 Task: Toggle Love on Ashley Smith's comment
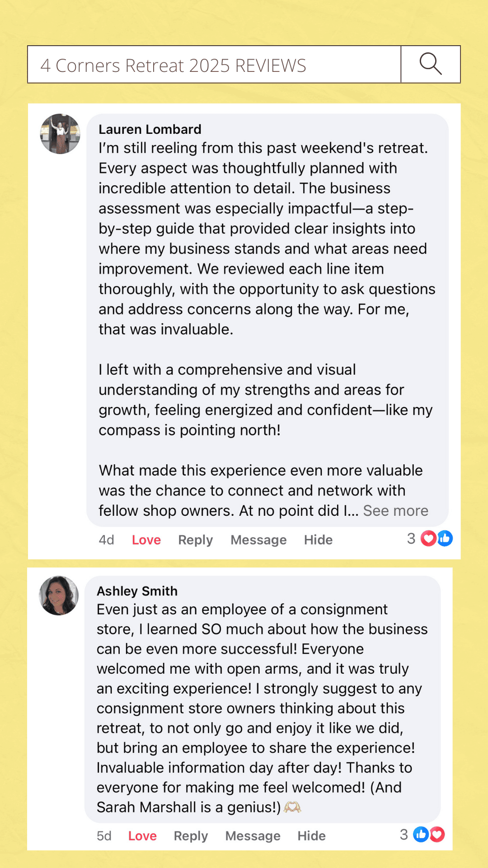(x=142, y=836)
